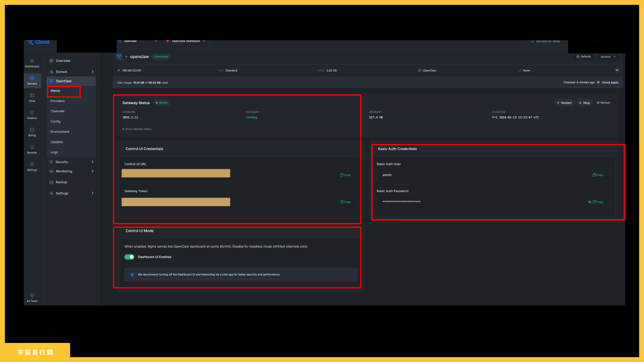Click the Servers or Sites search field
This screenshot has height=362, width=644.
(547, 41)
